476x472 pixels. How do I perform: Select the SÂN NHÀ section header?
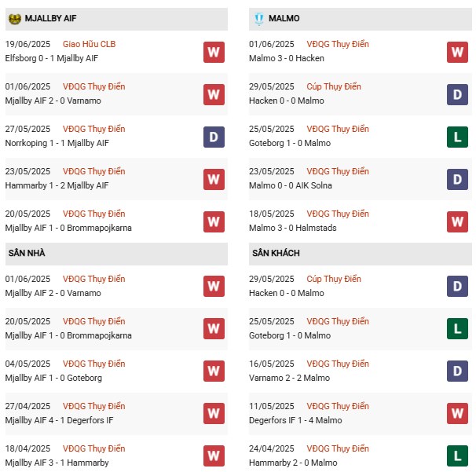coord(116,254)
